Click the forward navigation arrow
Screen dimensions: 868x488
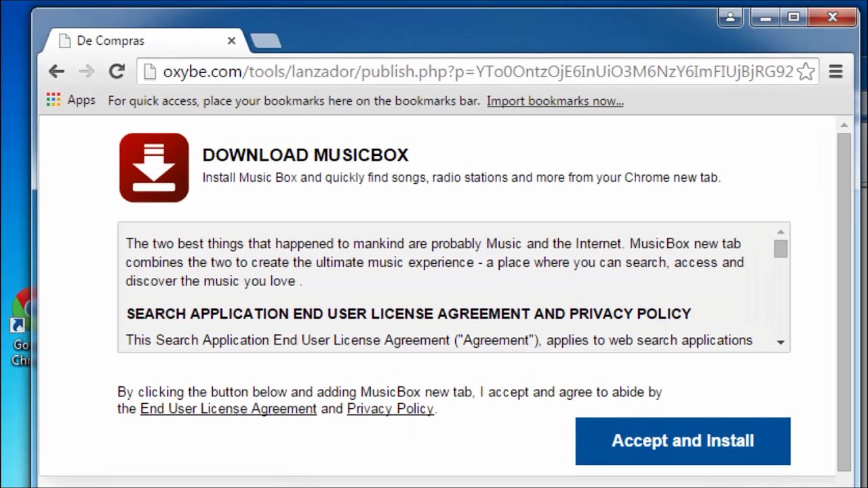click(x=87, y=71)
